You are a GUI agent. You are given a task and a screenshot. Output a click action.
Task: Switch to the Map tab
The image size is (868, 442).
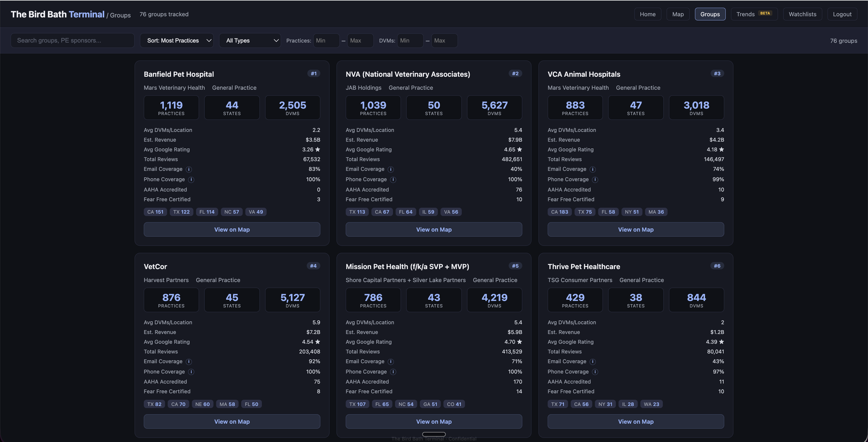[678, 14]
